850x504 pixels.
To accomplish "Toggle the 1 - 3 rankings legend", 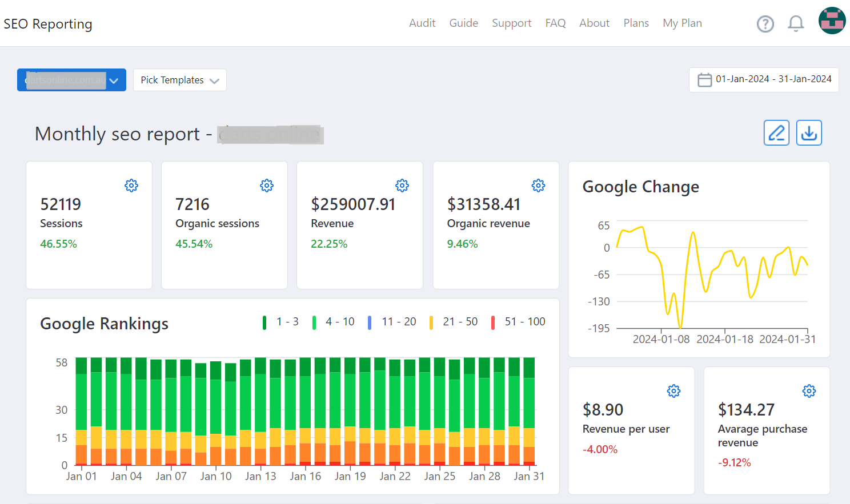I will (280, 322).
